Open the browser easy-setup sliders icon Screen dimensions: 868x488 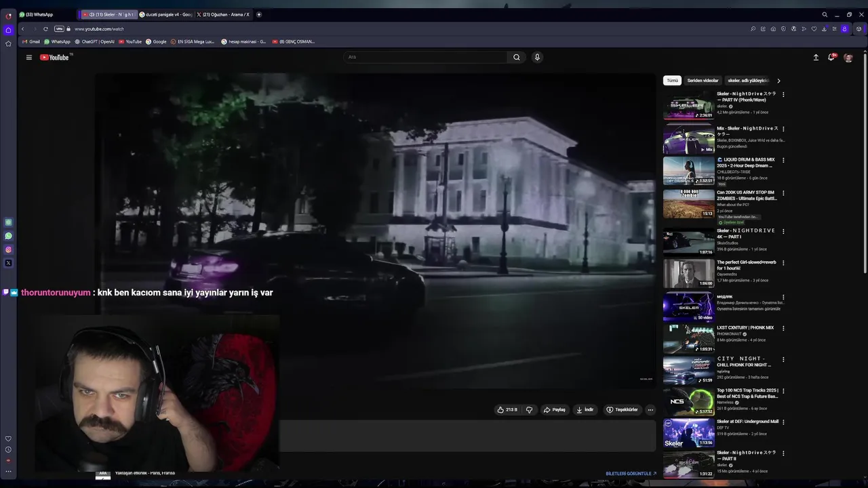point(834,29)
